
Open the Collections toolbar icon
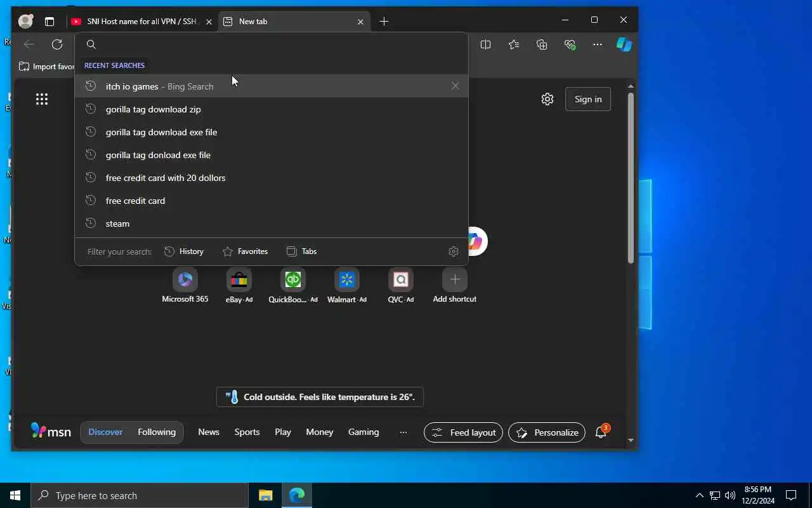pyautogui.click(x=542, y=44)
